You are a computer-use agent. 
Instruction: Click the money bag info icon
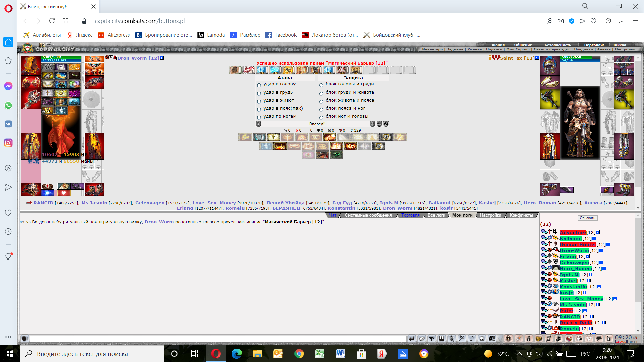pos(529,339)
